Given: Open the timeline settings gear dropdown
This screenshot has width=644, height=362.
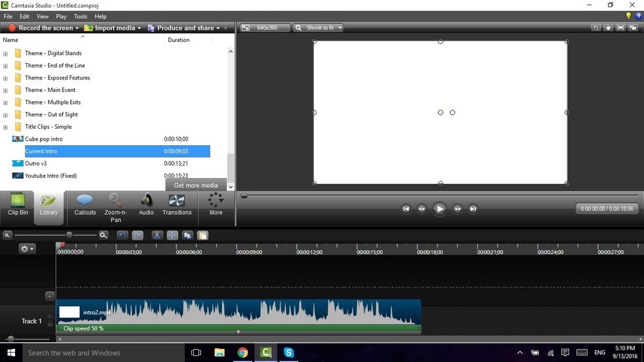Looking at the screenshot, I should pos(27,249).
